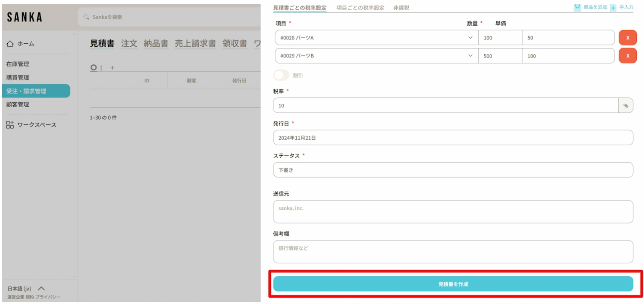Click the home icon in the sidebar
The width and height of the screenshot is (644, 304).
(x=10, y=44)
